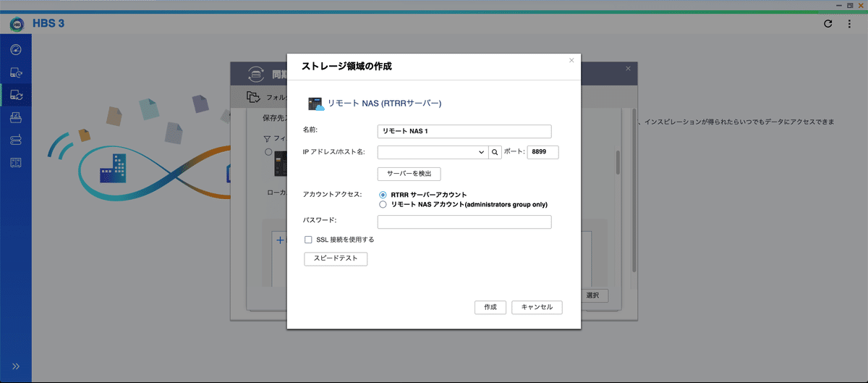Click the sync job header icon

(x=255, y=74)
